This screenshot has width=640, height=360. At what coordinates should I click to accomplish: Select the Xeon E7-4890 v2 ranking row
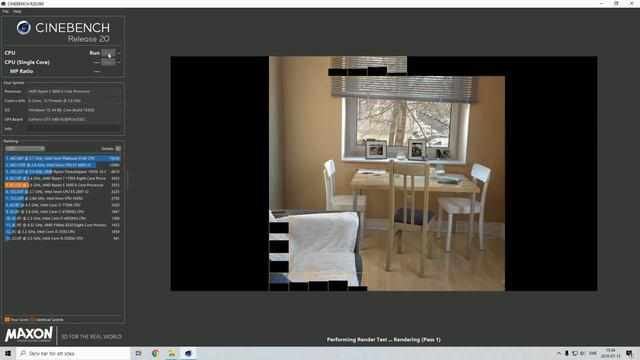(62, 165)
